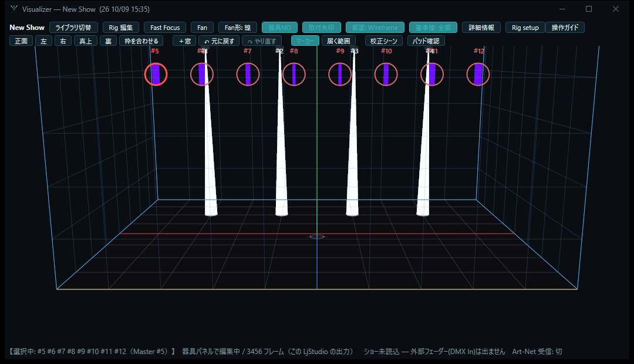
Task: Toggle the 器具NO fixture number labels
Action: 280,28
